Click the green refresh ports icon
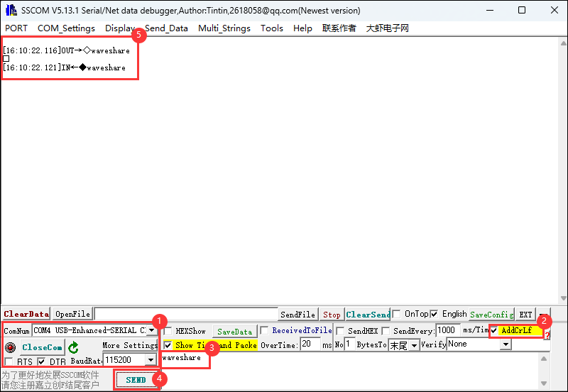 pyautogui.click(x=73, y=347)
